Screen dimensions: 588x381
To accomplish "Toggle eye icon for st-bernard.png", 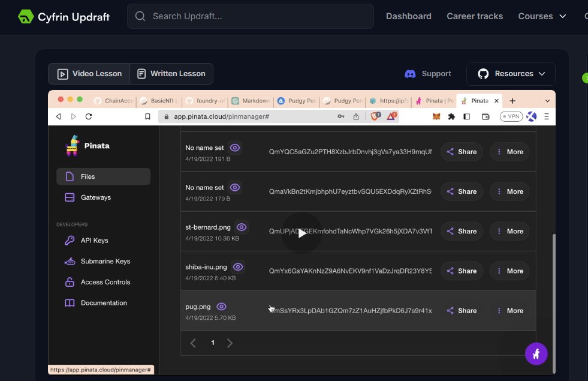I will 242,227.
